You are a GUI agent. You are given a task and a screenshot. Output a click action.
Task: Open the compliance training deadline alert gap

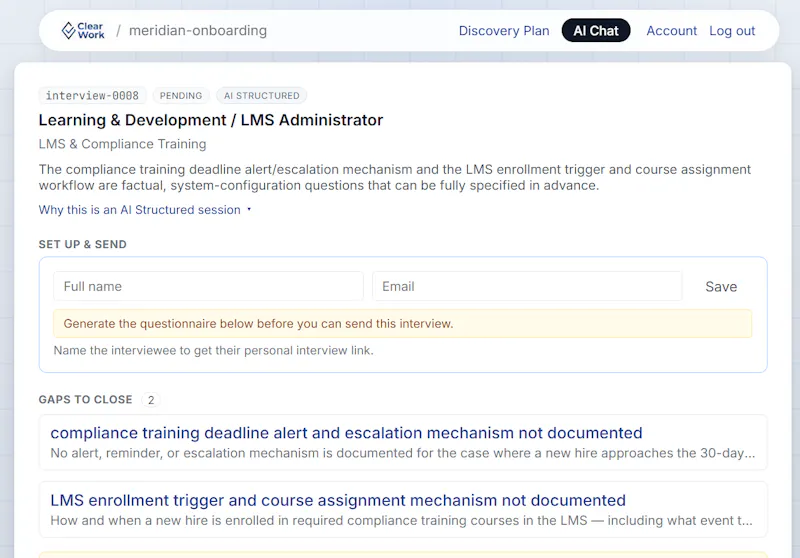[403, 442]
